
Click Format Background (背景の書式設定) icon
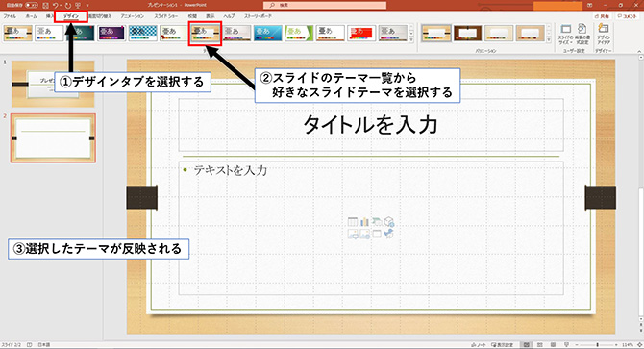click(x=582, y=35)
